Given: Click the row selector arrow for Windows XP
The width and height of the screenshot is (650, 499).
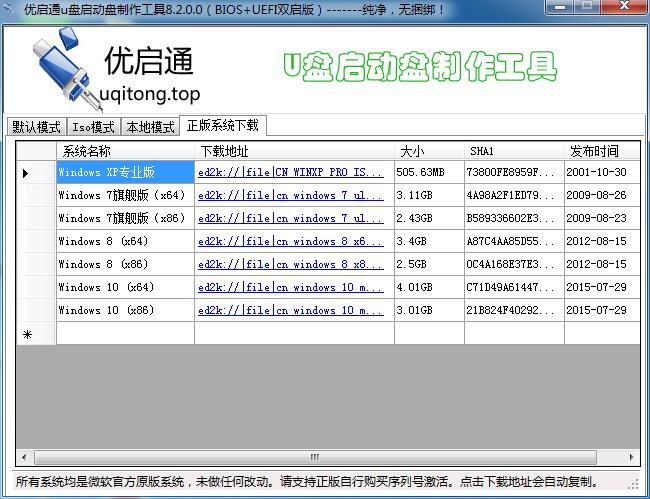Looking at the screenshot, I should [26, 172].
